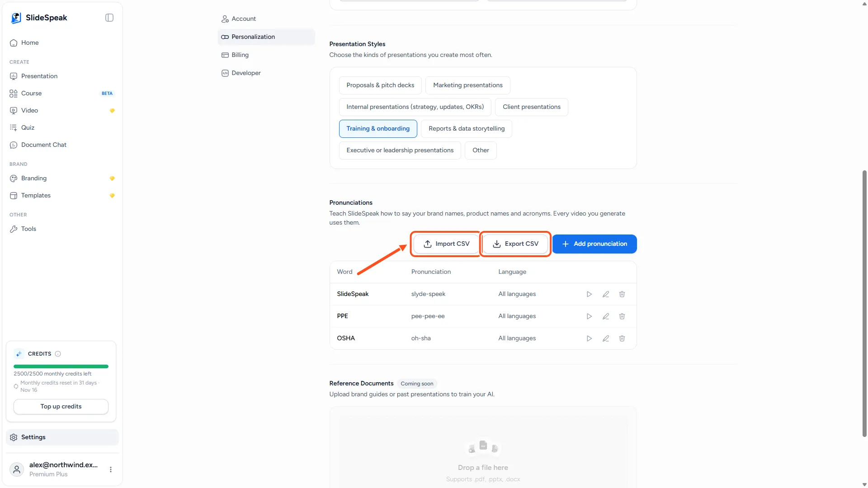Open the credits info icon
Image resolution: width=868 pixels, height=488 pixels.
pos(58,354)
